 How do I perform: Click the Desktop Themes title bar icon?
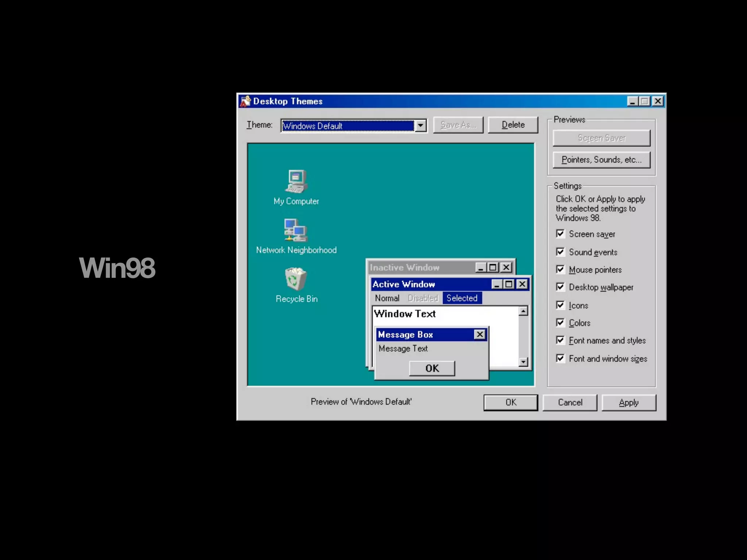[x=245, y=101]
